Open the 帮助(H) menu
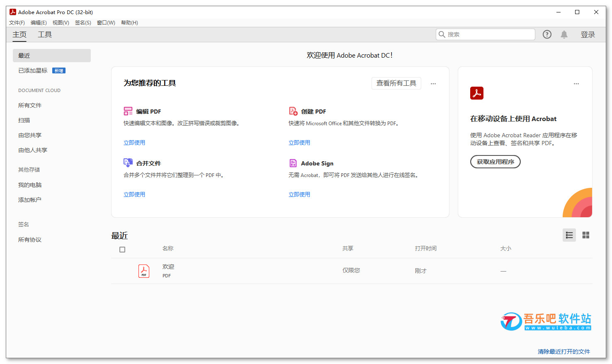This screenshot has height=364, width=612. click(x=129, y=23)
